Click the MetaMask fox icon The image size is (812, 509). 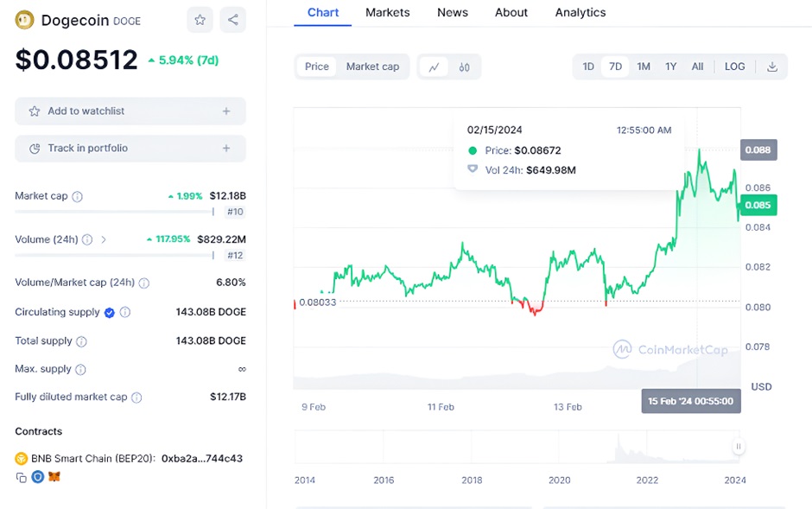click(54, 477)
